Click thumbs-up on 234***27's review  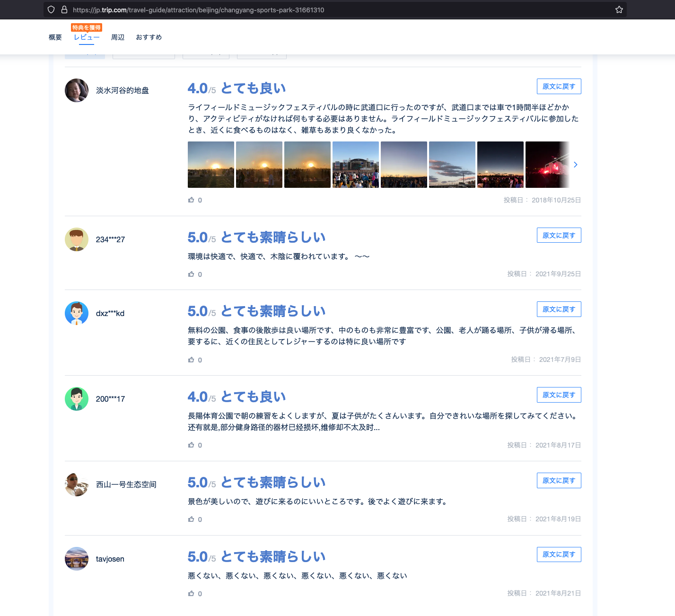(191, 274)
